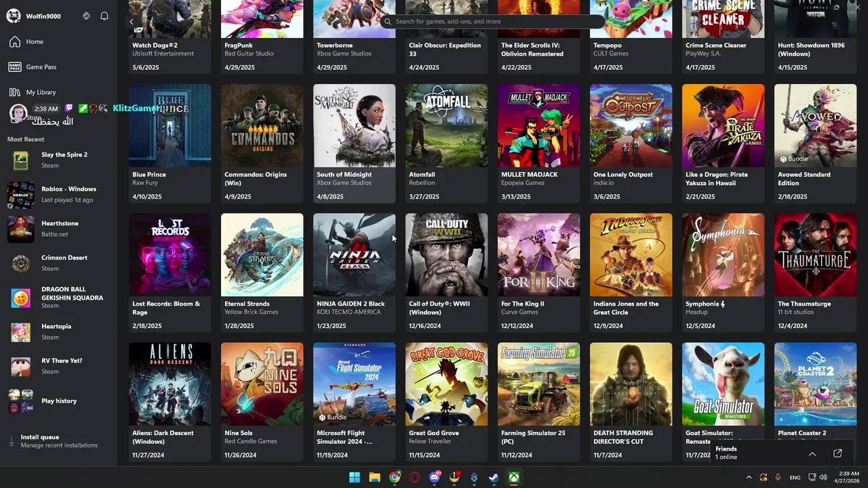Open Aliens: Dark Descent card

click(x=170, y=402)
